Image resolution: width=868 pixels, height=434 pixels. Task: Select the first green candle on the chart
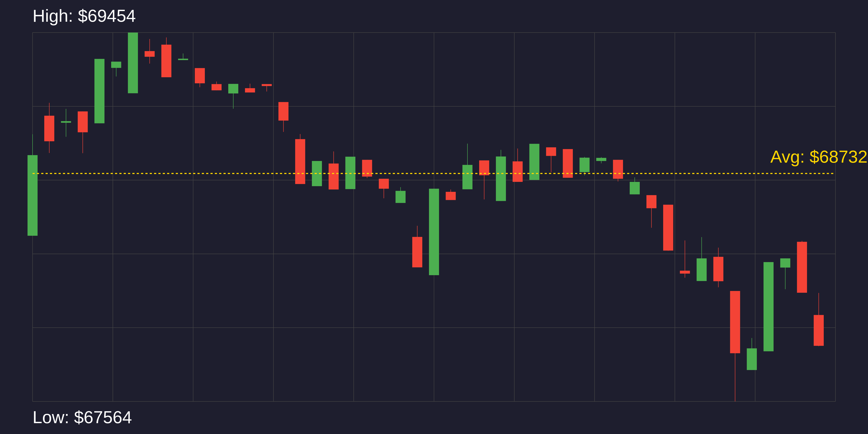point(33,196)
